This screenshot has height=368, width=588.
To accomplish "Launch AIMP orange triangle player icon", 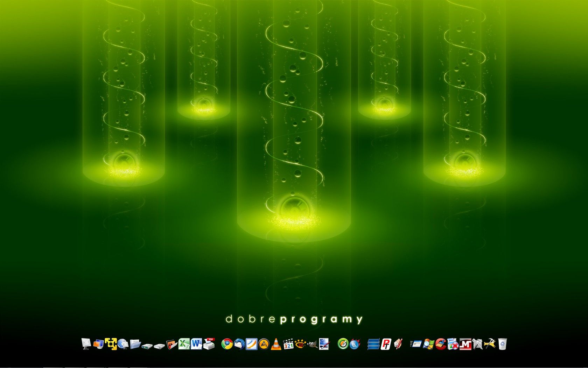I will pyautogui.click(x=264, y=344).
